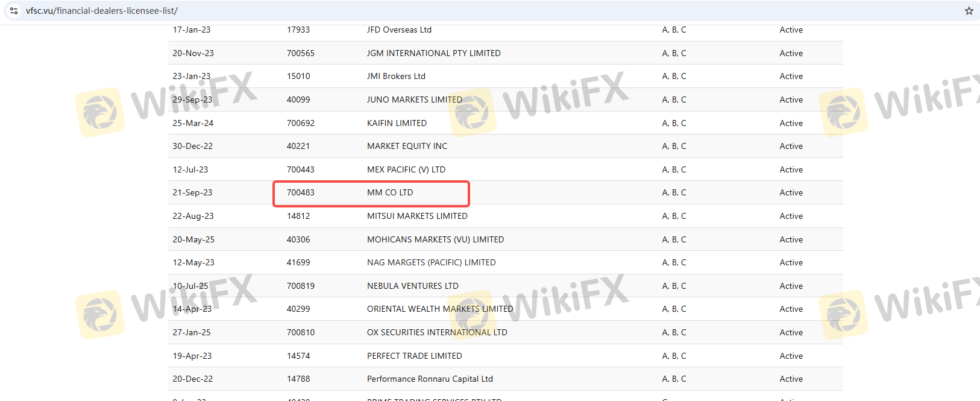This screenshot has height=401, width=980.
Task: Click JUNO MARKETS LIMITED entry
Action: [414, 100]
